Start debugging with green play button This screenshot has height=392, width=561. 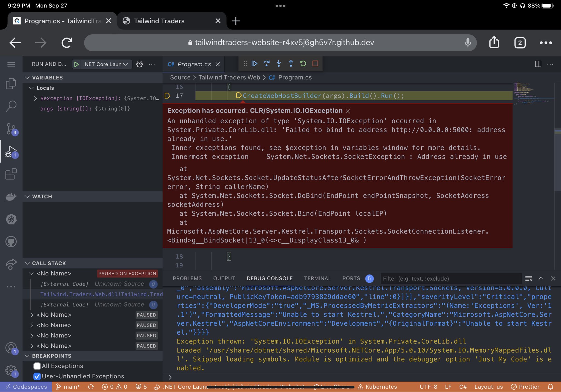pos(76,64)
